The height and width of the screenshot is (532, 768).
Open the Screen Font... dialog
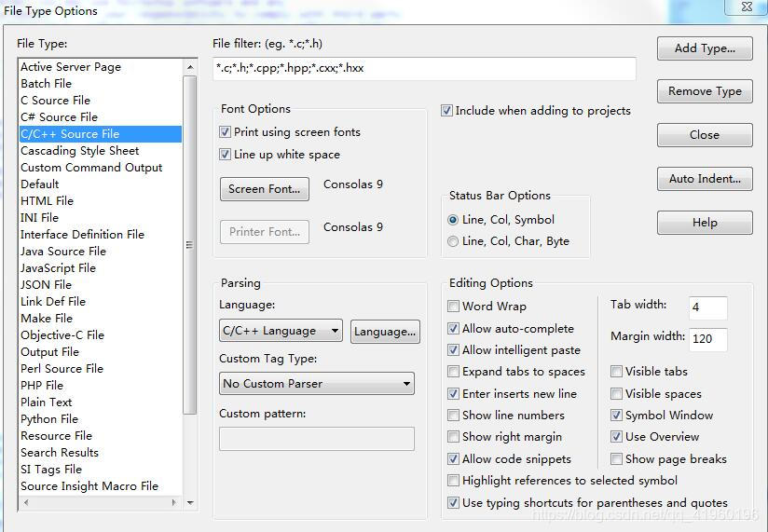click(265, 189)
